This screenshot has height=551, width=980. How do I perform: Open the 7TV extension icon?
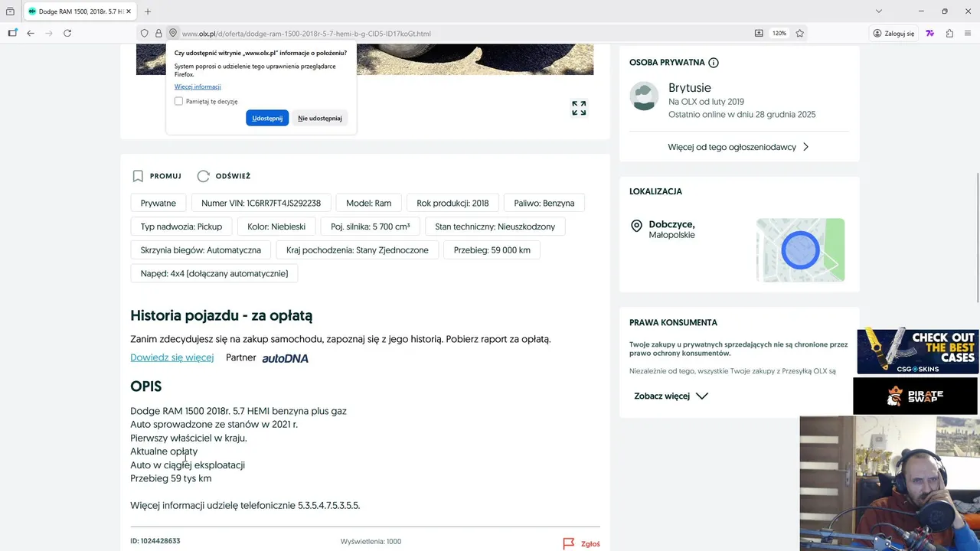click(930, 33)
